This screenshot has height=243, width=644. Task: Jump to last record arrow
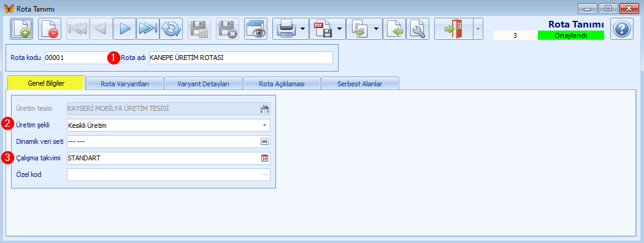pos(148,29)
